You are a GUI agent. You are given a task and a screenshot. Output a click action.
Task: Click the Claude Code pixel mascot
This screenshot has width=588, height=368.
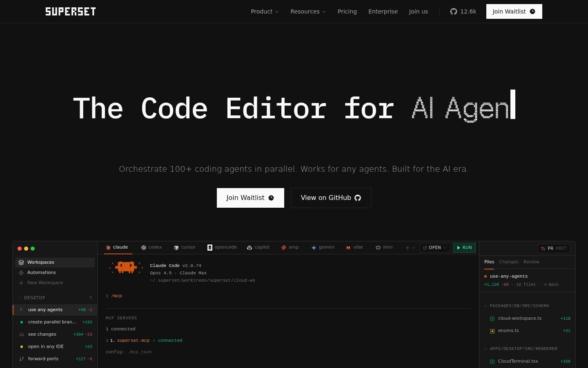tap(126, 267)
